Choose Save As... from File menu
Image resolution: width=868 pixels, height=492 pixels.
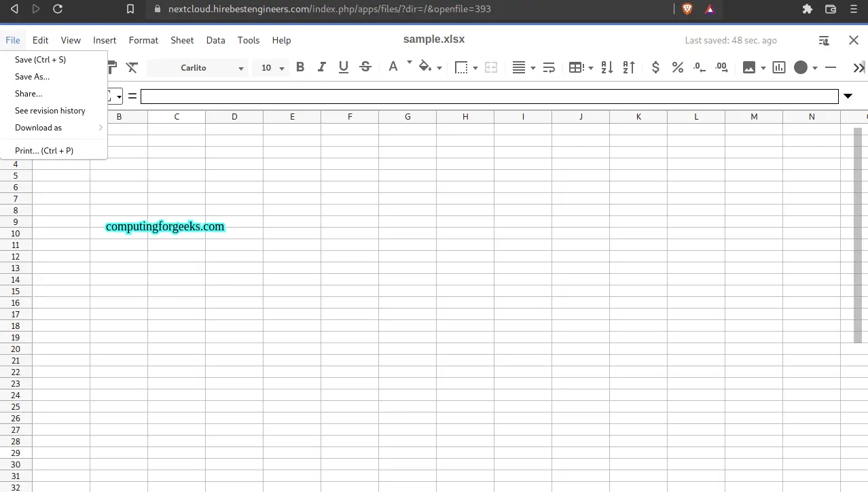32,77
